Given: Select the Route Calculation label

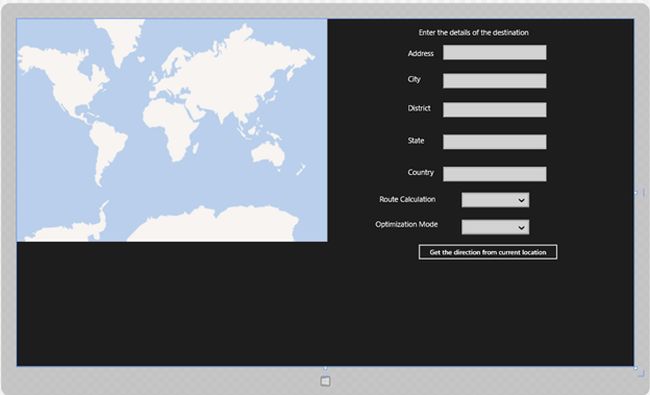Looking at the screenshot, I should [407, 199].
